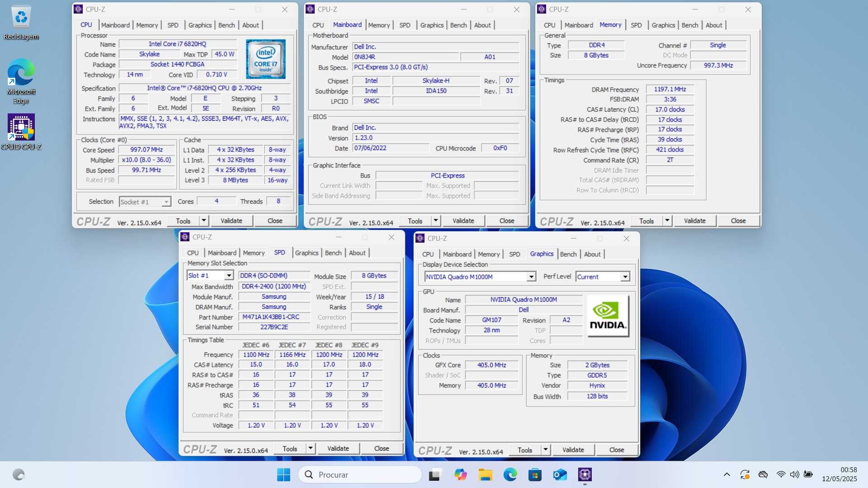The height and width of the screenshot is (488, 868).
Task: Open the widgets icon on the taskbar
Action: point(19,474)
